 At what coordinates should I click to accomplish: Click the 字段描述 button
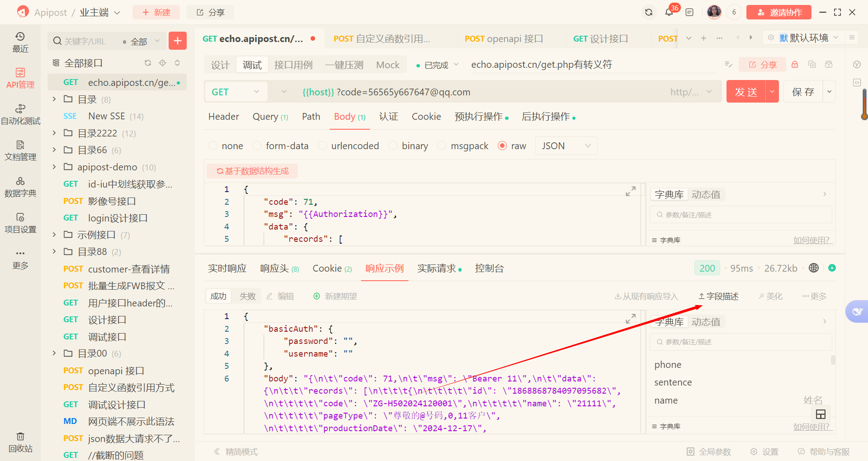click(x=718, y=296)
